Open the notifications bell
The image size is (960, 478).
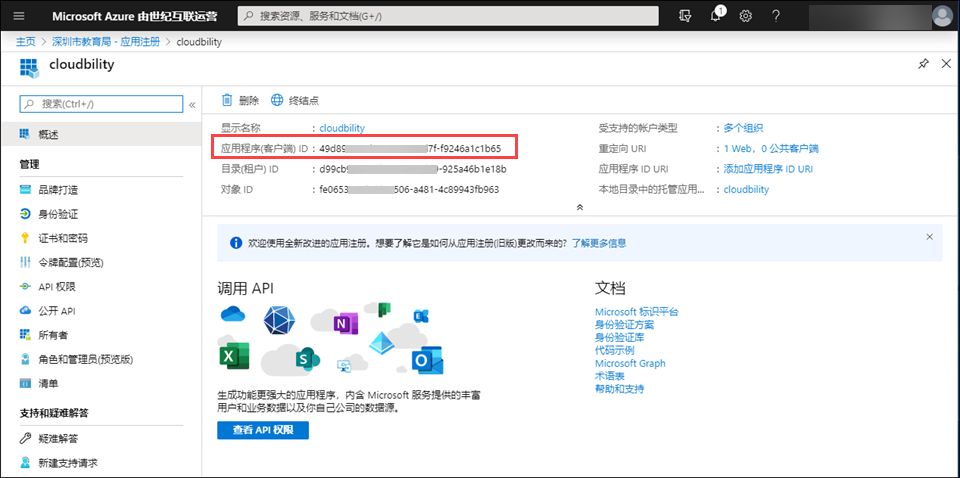point(716,16)
